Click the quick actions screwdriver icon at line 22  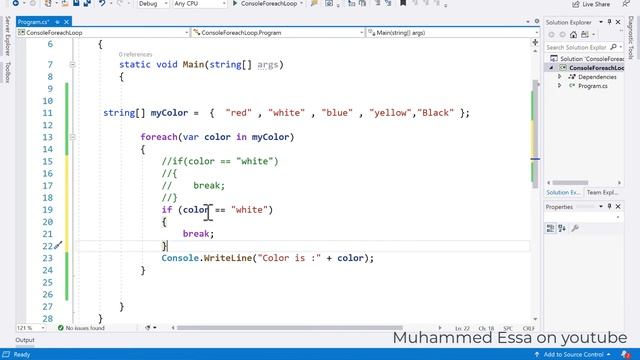point(58,245)
